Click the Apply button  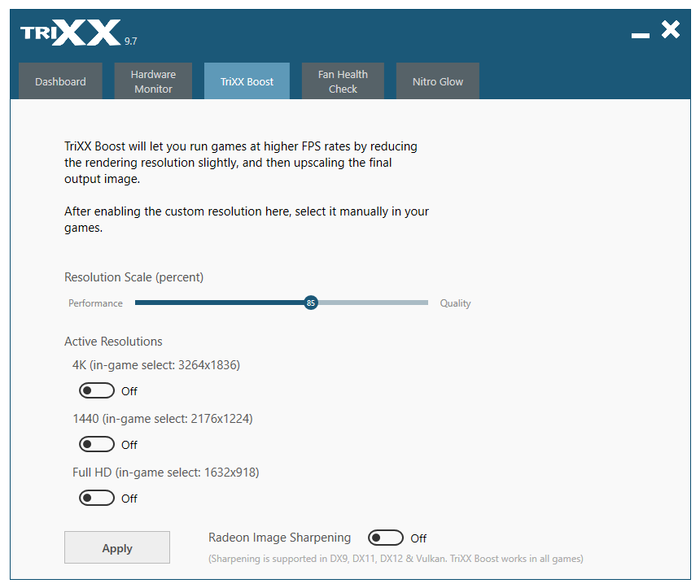(117, 547)
